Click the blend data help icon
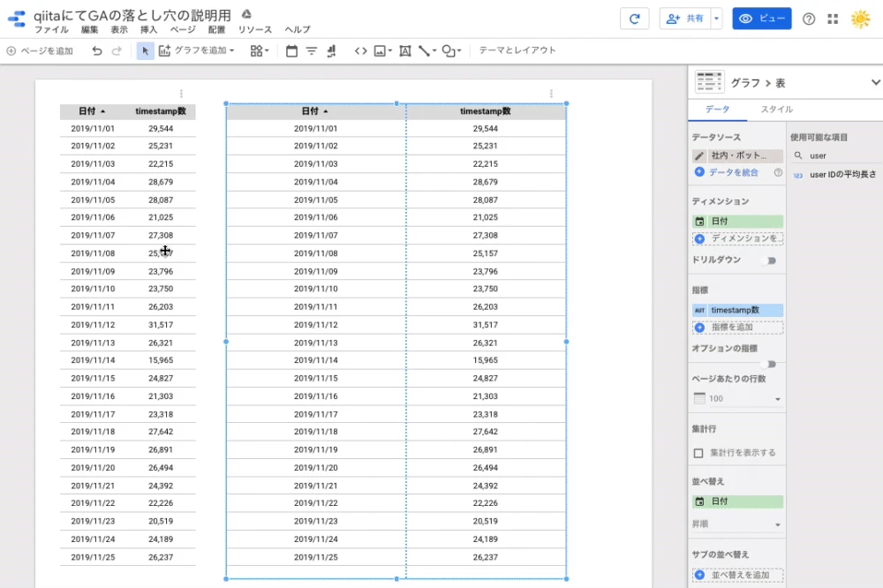This screenshot has height=588, width=883. click(778, 172)
